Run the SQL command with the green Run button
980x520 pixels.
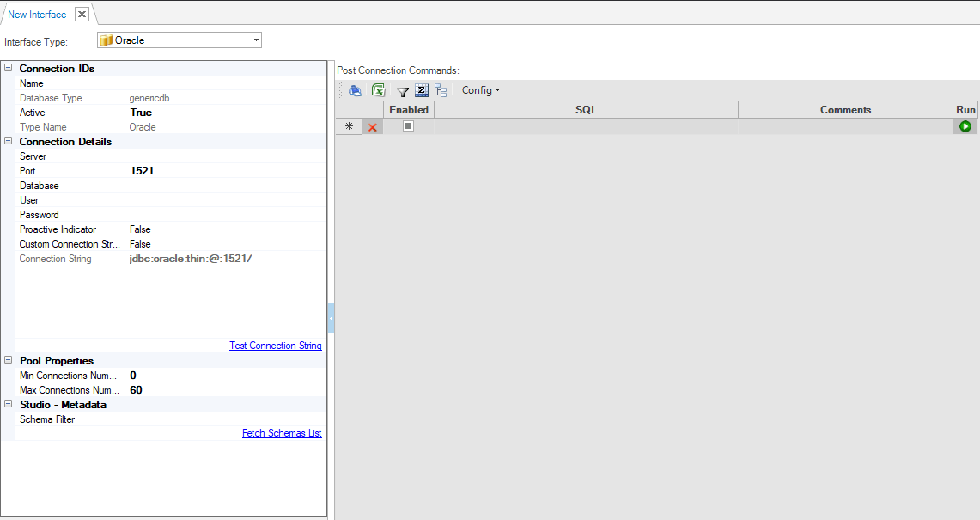click(965, 125)
